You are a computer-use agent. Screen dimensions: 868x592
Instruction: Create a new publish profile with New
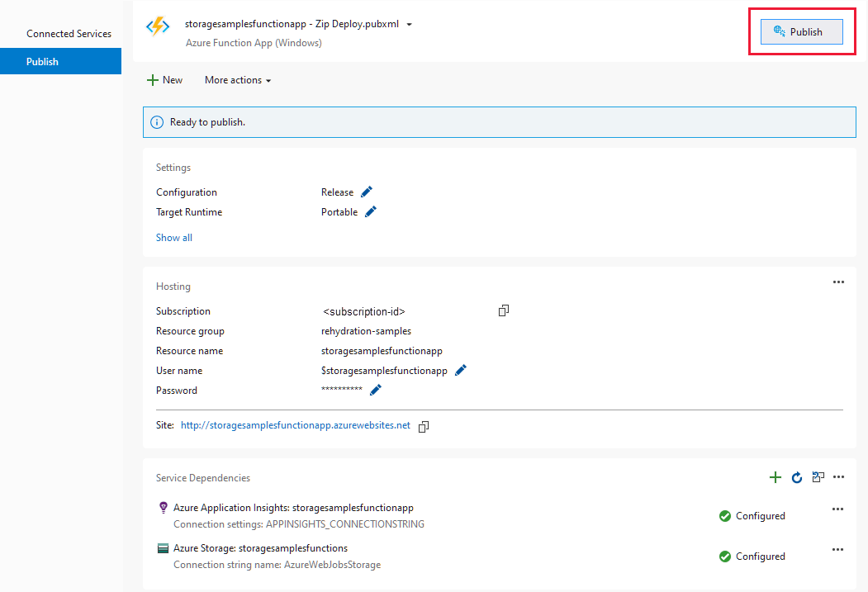[x=164, y=79]
